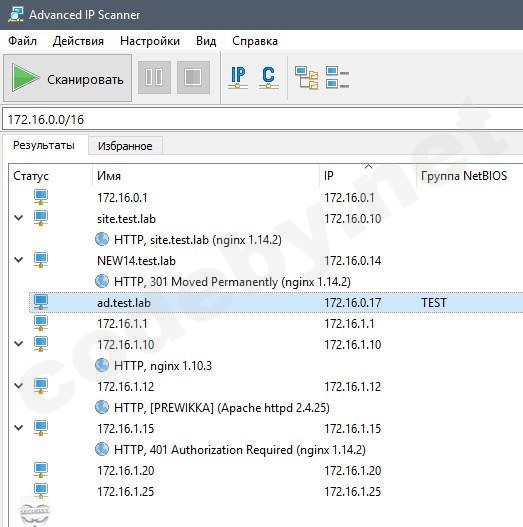Click the globe icon for 301 Moved Permanently

[x=102, y=281]
